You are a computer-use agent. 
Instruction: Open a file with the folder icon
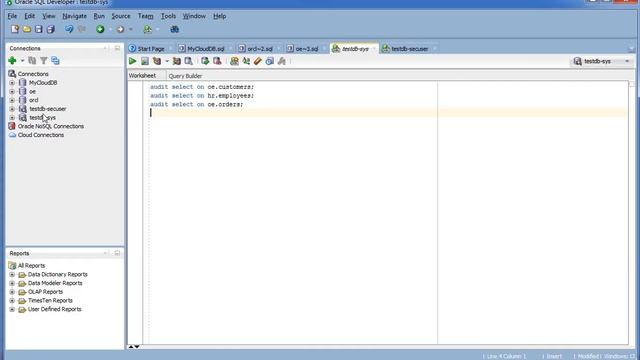(x=27, y=29)
